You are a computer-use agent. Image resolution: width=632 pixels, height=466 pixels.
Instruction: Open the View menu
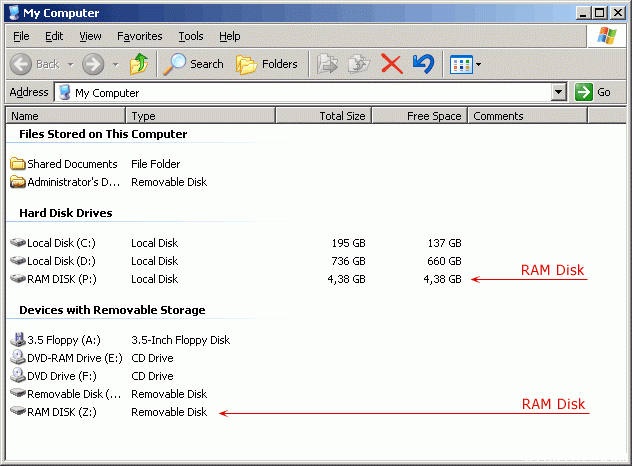pyautogui.click(x=90, y=36)
